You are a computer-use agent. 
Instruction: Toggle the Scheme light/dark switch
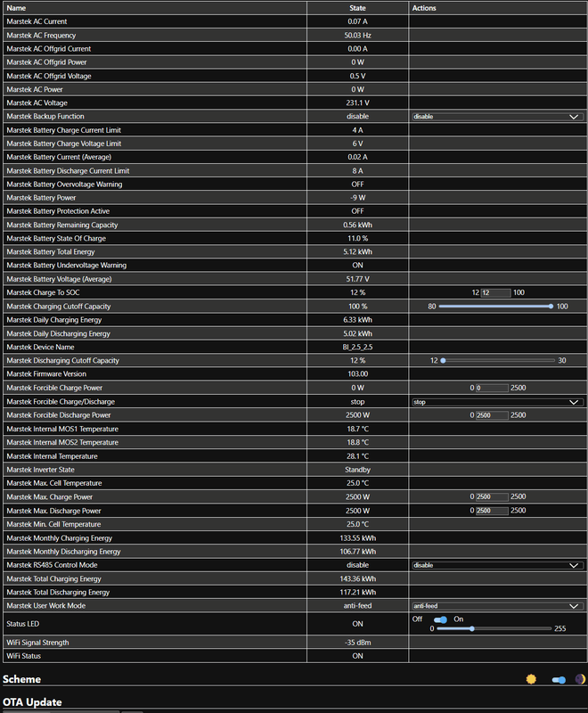(559, 680)
